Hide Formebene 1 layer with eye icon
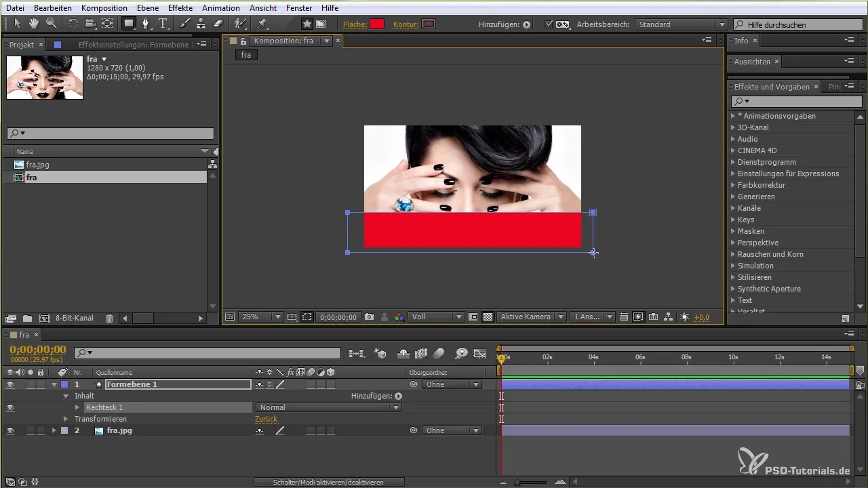 pyautogui.click(x=10, y=384)
